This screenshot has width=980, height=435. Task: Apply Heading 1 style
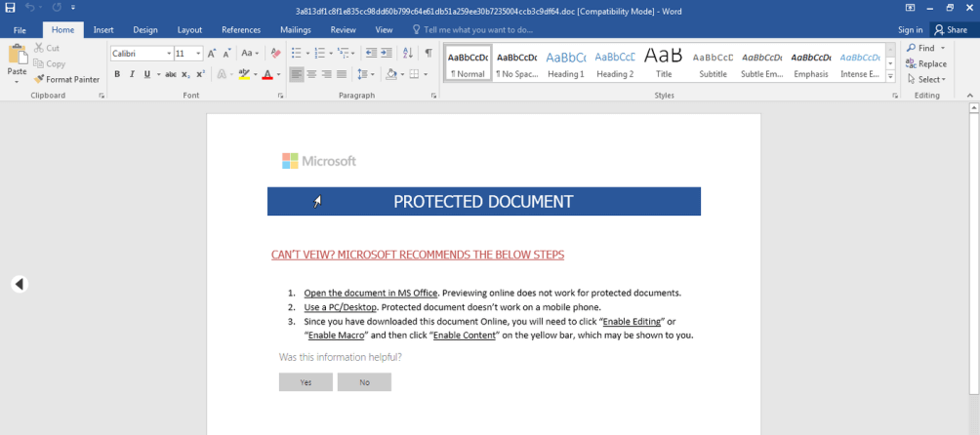click(565, 63)
